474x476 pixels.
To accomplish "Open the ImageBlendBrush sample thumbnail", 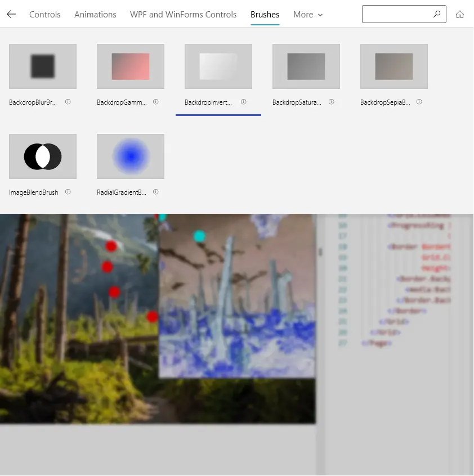I will [43, 156].
